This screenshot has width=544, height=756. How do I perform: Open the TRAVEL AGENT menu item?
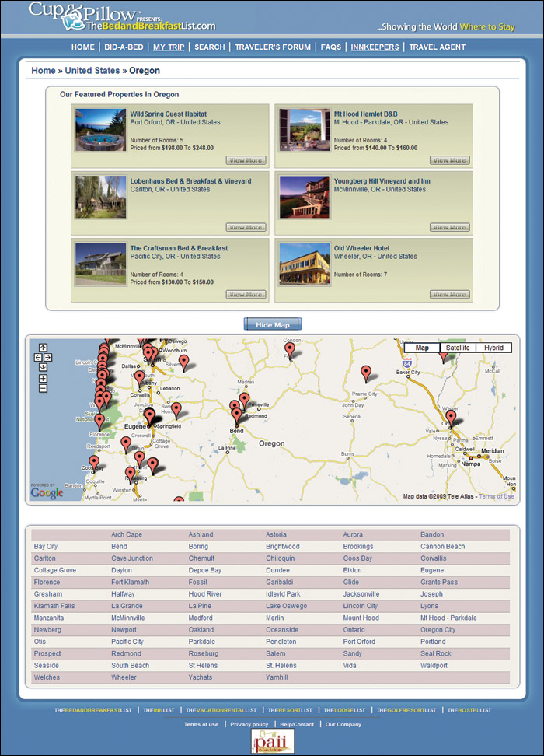437,47
